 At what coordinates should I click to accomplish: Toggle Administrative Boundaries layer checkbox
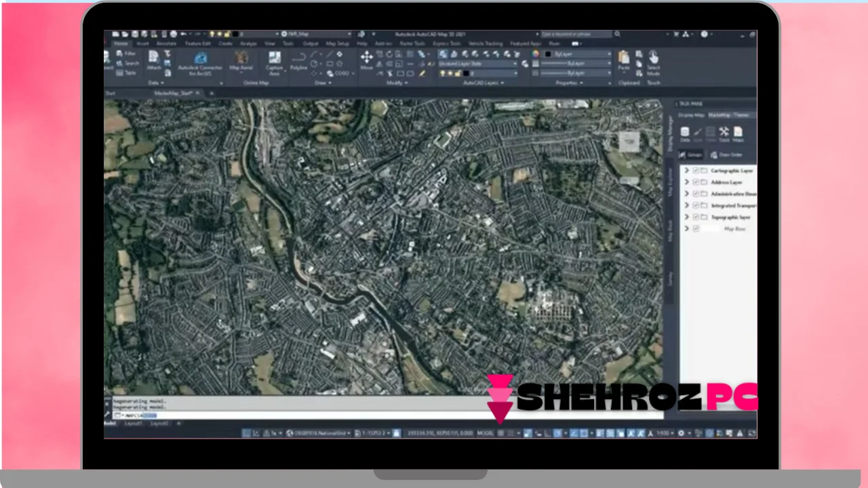(696, 194)
